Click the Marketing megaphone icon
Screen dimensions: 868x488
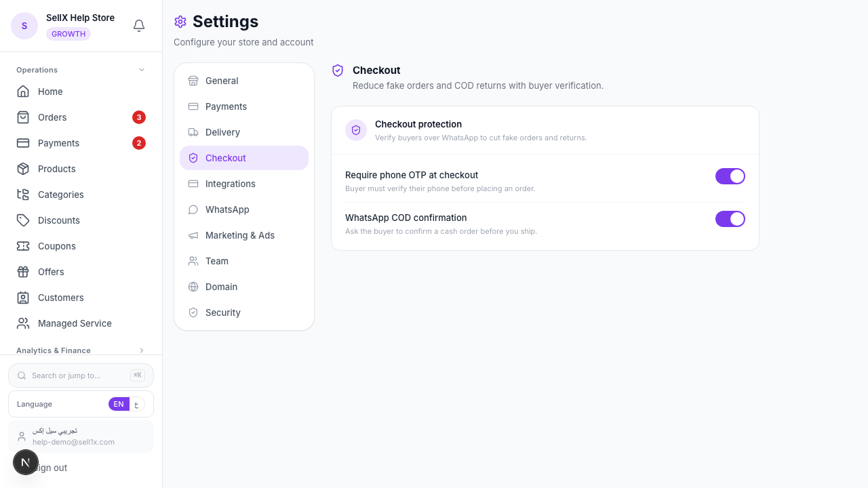[193, 235]
